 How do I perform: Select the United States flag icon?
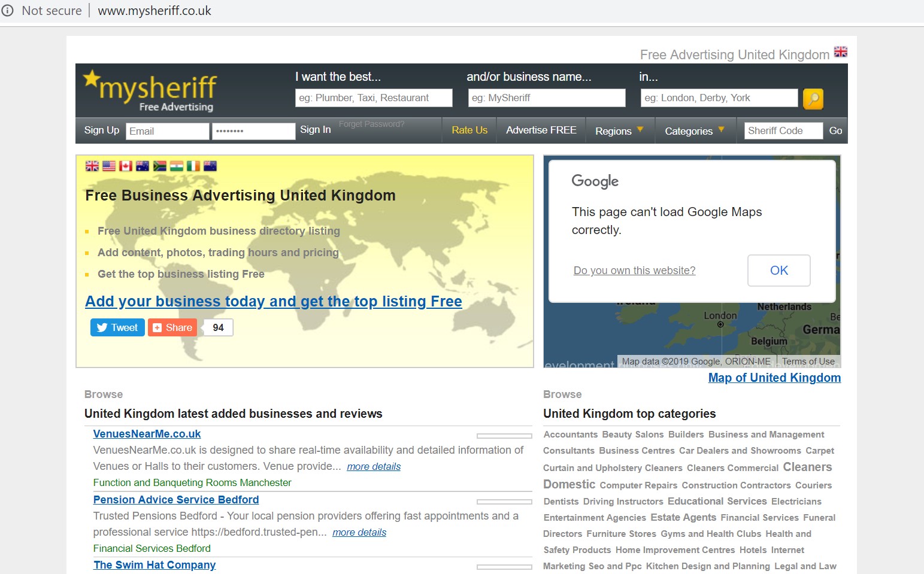[109, 166]
